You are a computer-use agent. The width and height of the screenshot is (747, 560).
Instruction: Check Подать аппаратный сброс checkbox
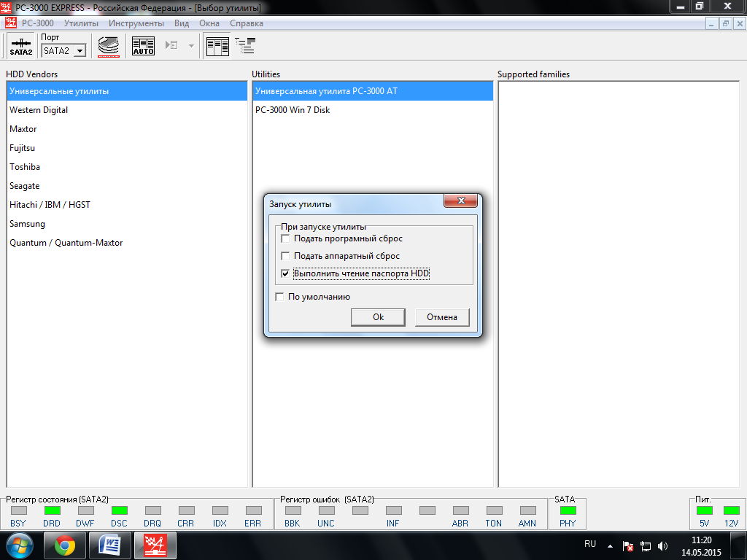[x=285, y=256]
